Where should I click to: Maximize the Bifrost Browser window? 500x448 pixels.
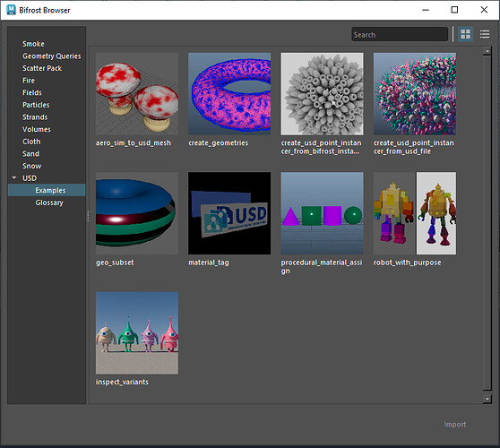point(454,10)
